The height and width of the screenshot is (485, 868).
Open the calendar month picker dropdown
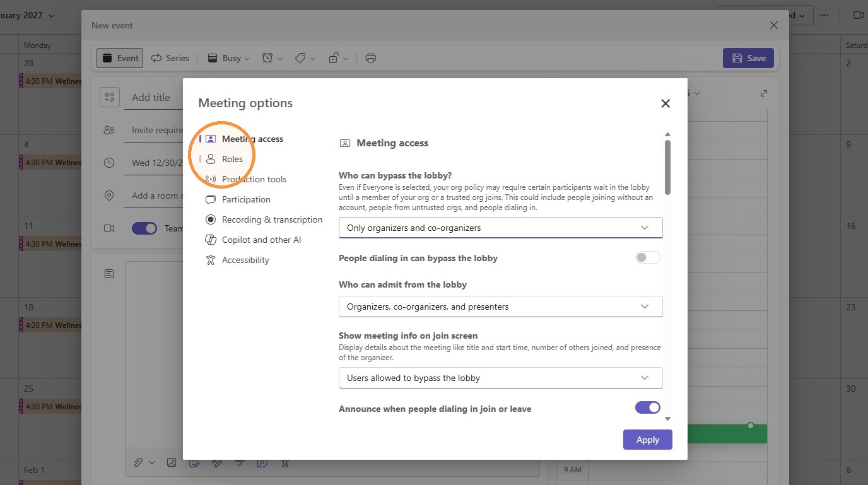pos(51,16)
